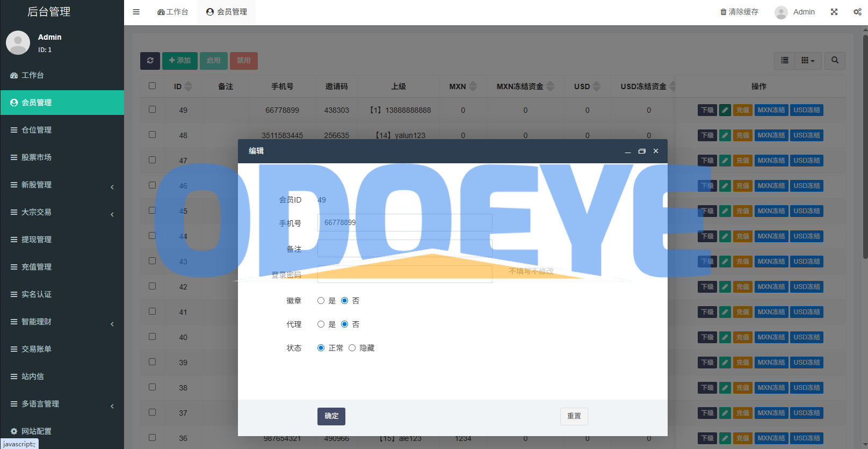The height and width of the screenshot is (449, 868).
Task: Click the clear cache trash option
Action: (739, 12)
